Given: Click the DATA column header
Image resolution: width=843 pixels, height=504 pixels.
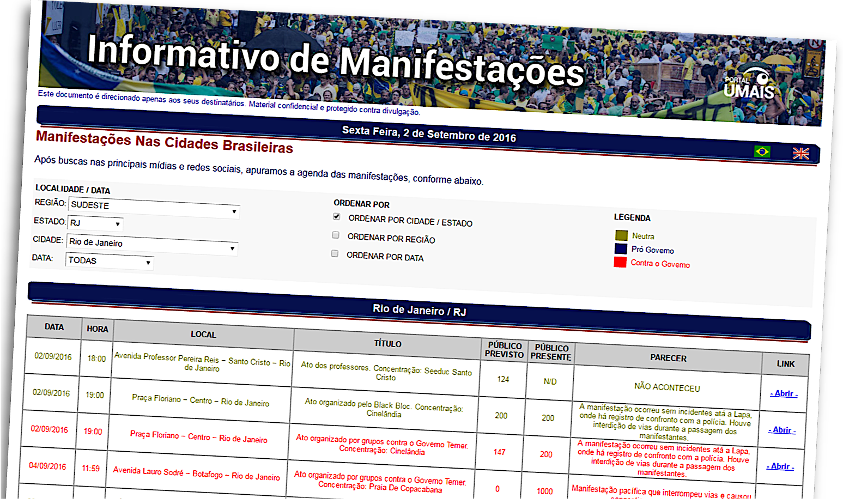Looking at the screenshot, I should [54, 327].
